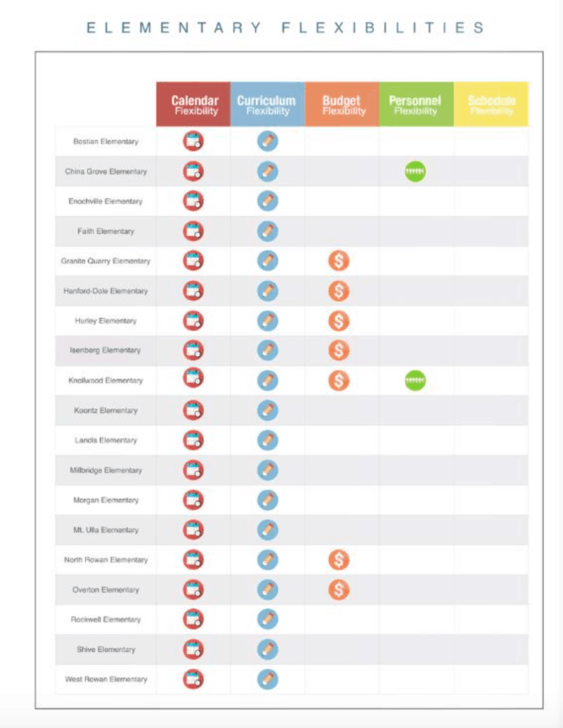563x728 pixels.
Task: Select the yellow Schedule Flexibility header
Action: [491, 105]
